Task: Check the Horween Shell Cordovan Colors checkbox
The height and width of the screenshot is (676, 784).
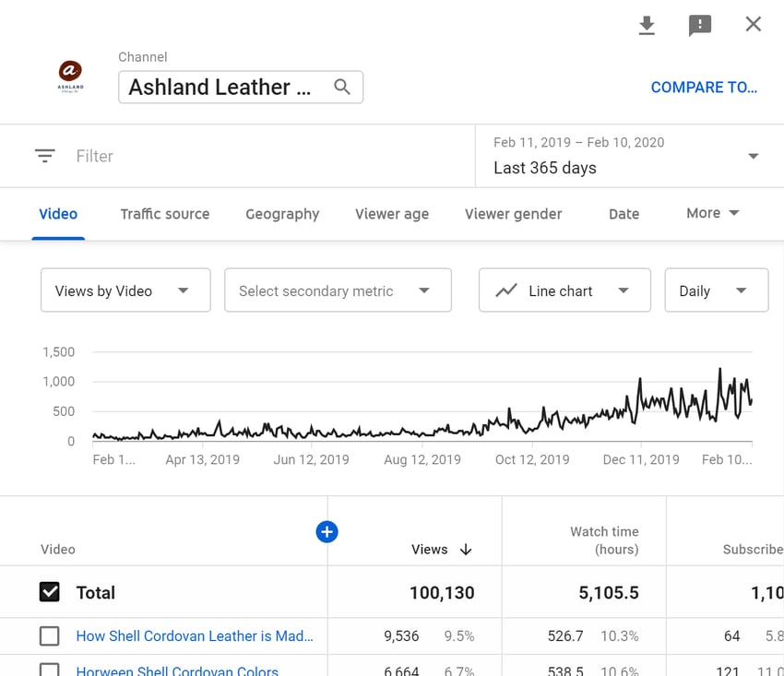Action: [50, 670]
